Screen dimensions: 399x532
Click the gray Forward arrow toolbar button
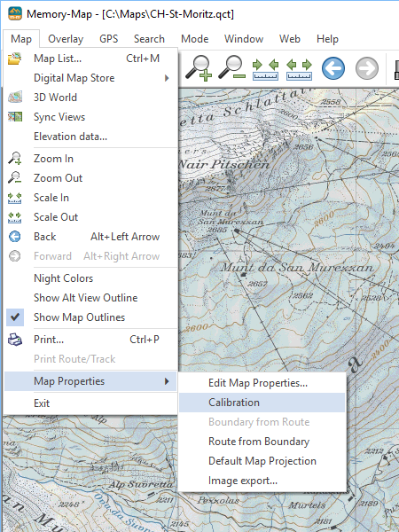coord(367,68)
